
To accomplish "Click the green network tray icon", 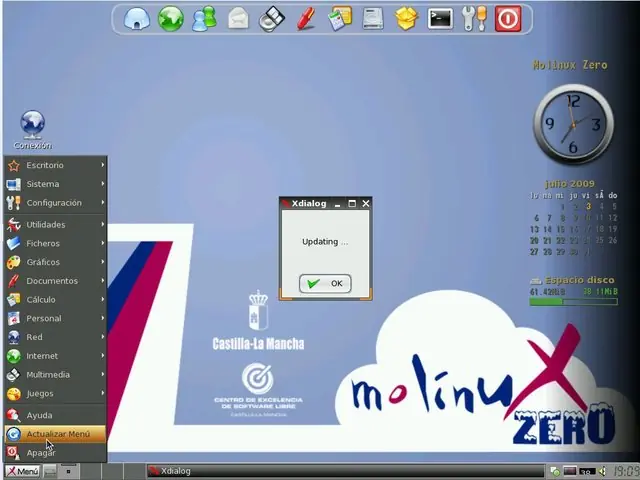I will [555, 471].
